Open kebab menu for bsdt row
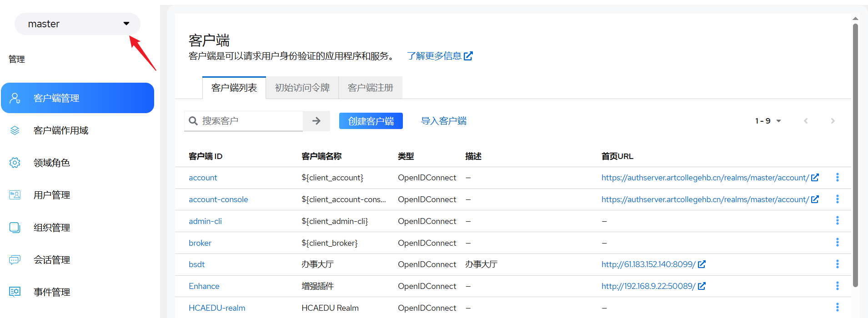Image resolution: width=868 pixels, height=318 pixels. click(x=837, y=264)
